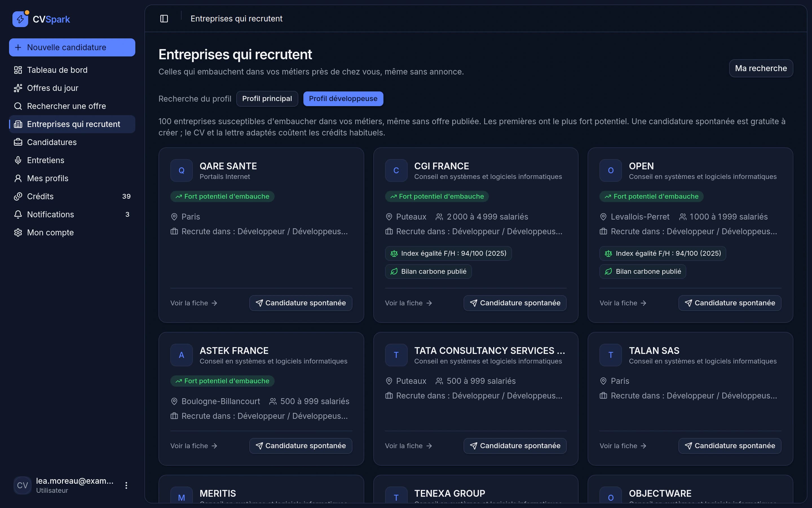Send Candidature spontanée to OPEN
The width and height of the screenshot is (812, 508).
pos(730,303)
